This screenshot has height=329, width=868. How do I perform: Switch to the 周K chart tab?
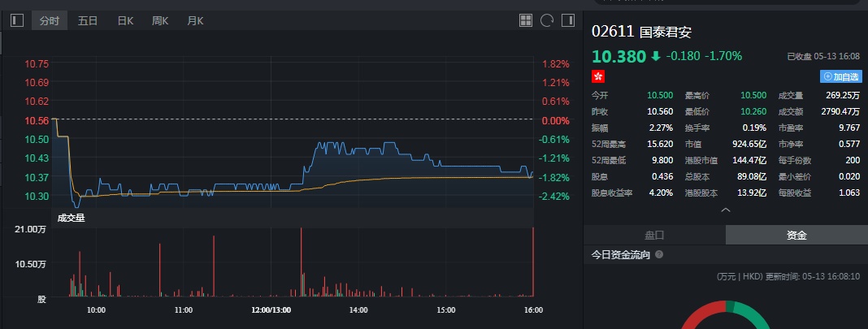160,20
